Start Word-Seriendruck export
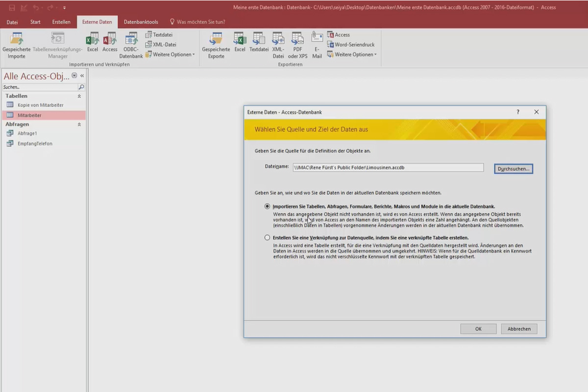This screenshot has height=392, width=588. (351, 45)
